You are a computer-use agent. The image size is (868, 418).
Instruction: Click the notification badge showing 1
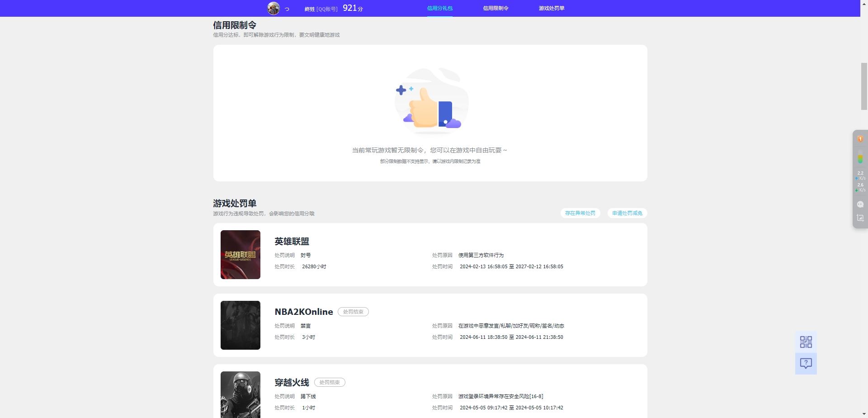(861, 138)
